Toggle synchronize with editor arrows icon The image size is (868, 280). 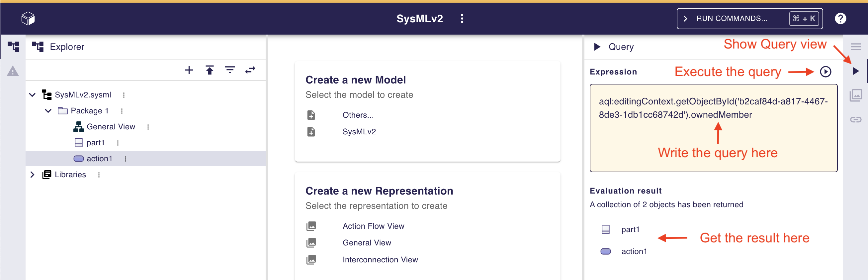250,70
